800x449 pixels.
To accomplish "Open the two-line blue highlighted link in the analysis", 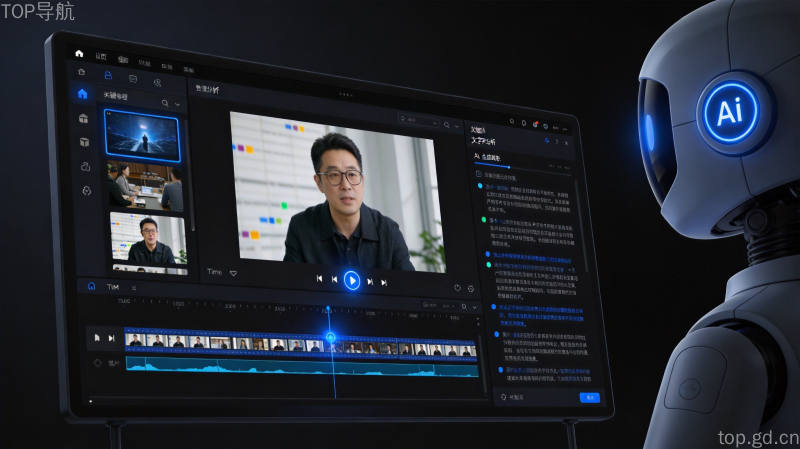I will pyautogui.click(x=542, y=316).
